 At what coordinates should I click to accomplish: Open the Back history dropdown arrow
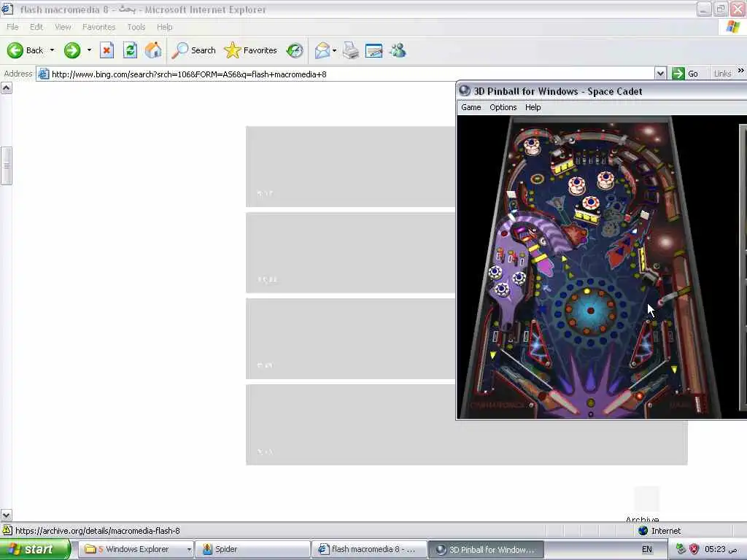pos(52,50)
